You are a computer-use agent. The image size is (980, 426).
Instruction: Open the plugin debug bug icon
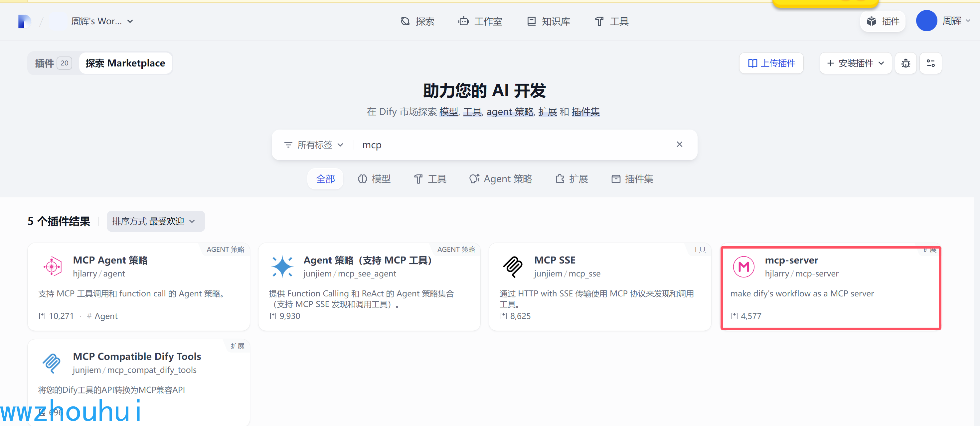[906, 63]
